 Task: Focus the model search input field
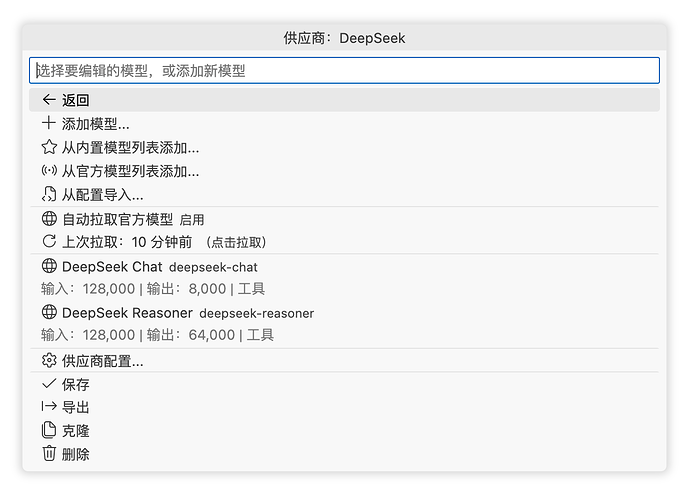[344, 70]
